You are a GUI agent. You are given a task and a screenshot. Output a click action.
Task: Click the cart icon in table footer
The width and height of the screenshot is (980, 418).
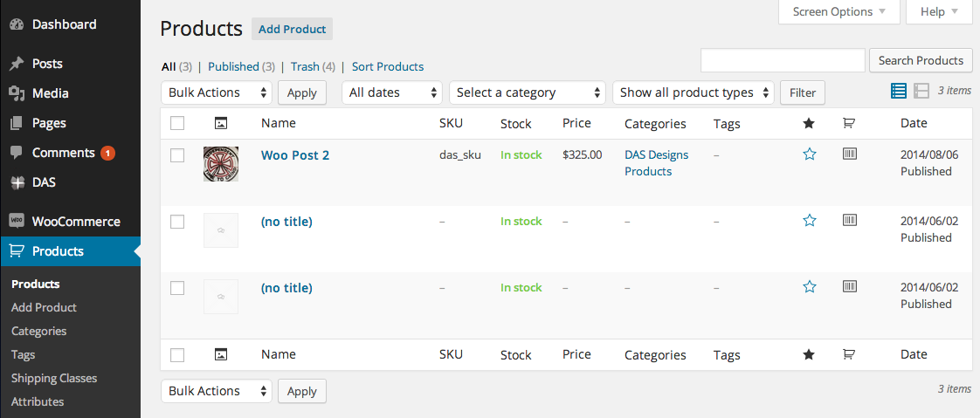(x=848, y=354)
